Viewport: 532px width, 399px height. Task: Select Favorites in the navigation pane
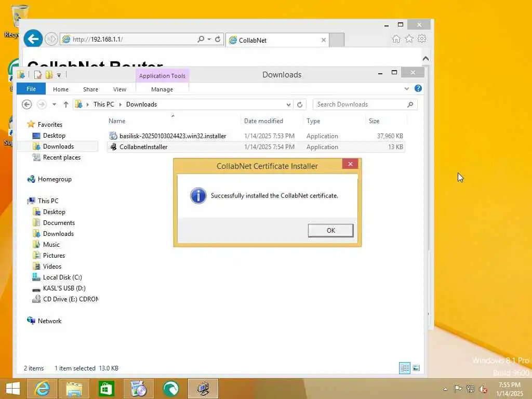[x=50, y=125]
